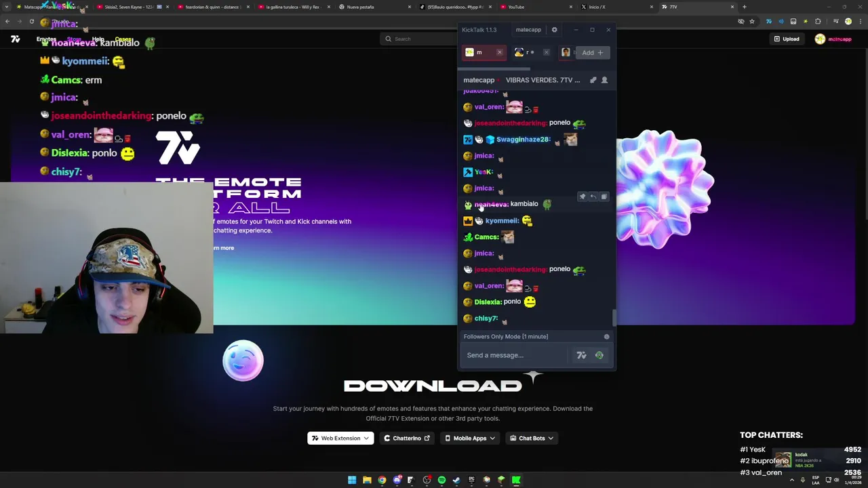Open Emotes in the 7TV navigation
This screenshot has width=868, height=488.
(46, 39)
